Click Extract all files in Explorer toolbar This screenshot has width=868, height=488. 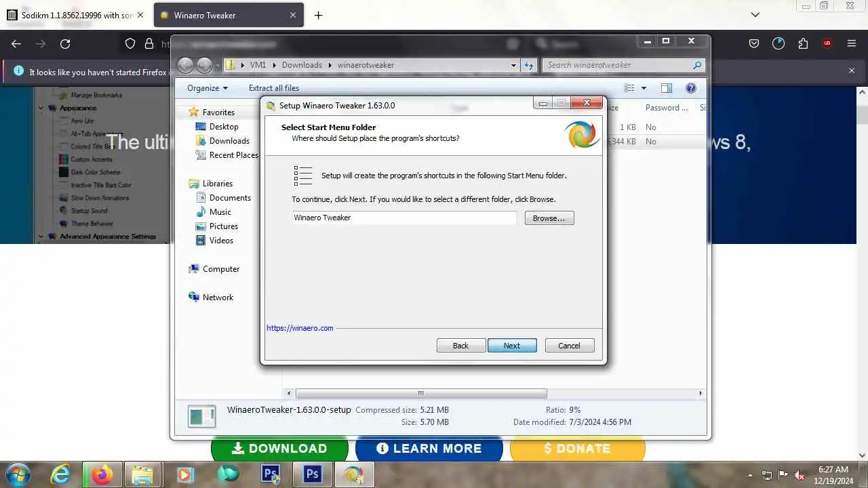click(274, 88)
